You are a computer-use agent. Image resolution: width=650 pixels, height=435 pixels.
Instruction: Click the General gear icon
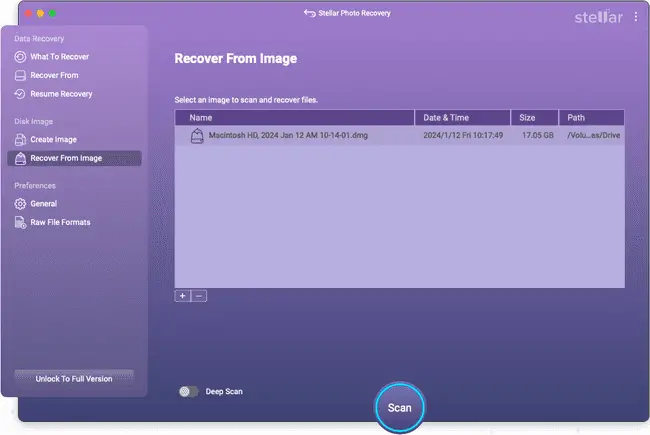tap(20, 204)
